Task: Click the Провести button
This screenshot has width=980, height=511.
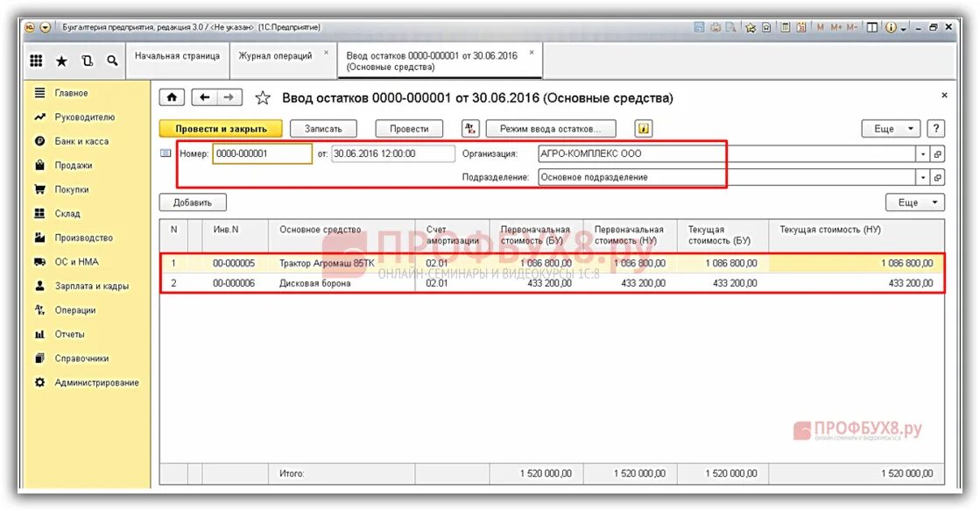Action: coord(409,129)
